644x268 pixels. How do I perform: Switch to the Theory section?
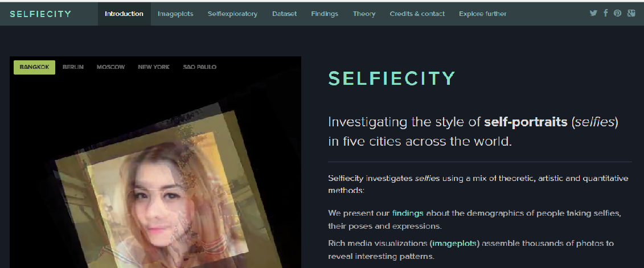(x=364, y=14)
